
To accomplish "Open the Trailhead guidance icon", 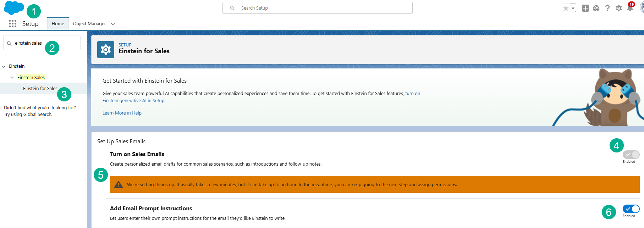I will (x=596, y=8).
